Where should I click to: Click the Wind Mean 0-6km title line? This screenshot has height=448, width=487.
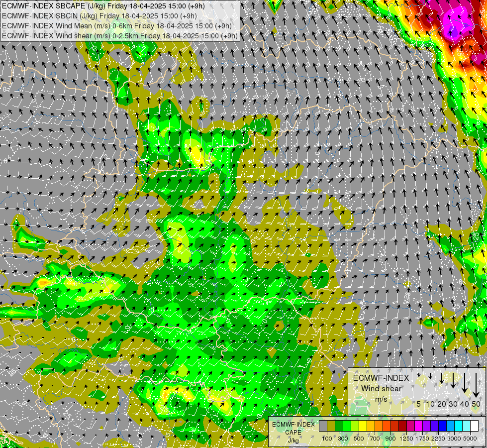coord(117,26)
